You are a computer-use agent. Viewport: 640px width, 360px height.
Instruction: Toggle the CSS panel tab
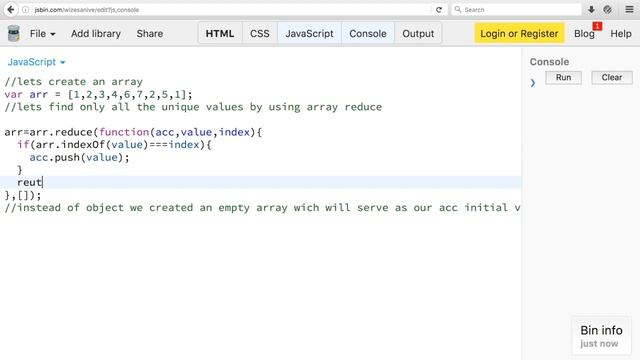pos(260,33)
